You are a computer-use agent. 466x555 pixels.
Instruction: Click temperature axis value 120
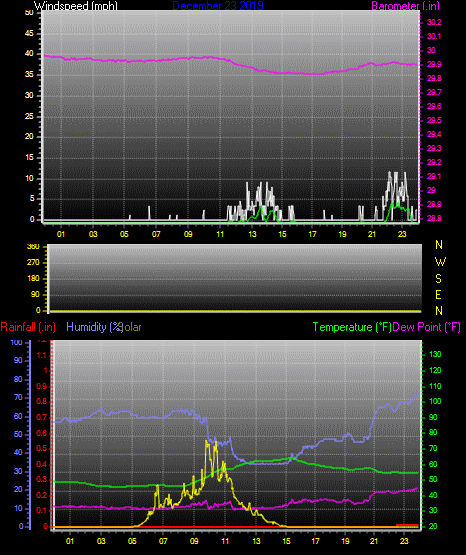[x=435, y=370]
